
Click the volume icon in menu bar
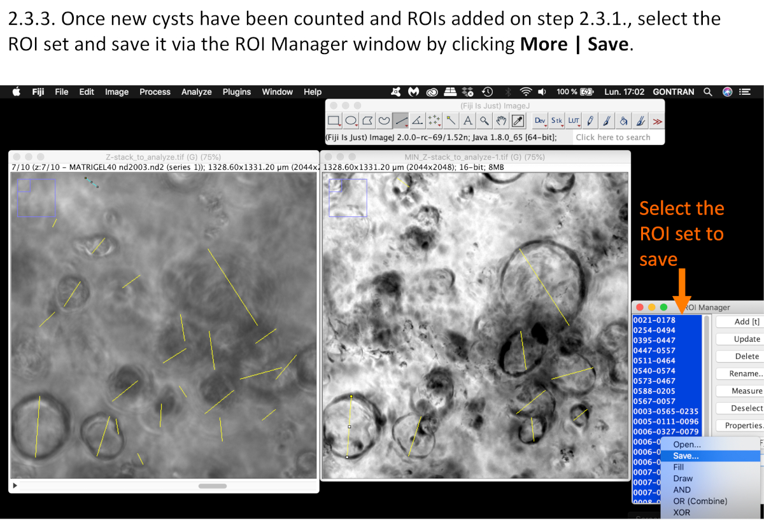542,92
